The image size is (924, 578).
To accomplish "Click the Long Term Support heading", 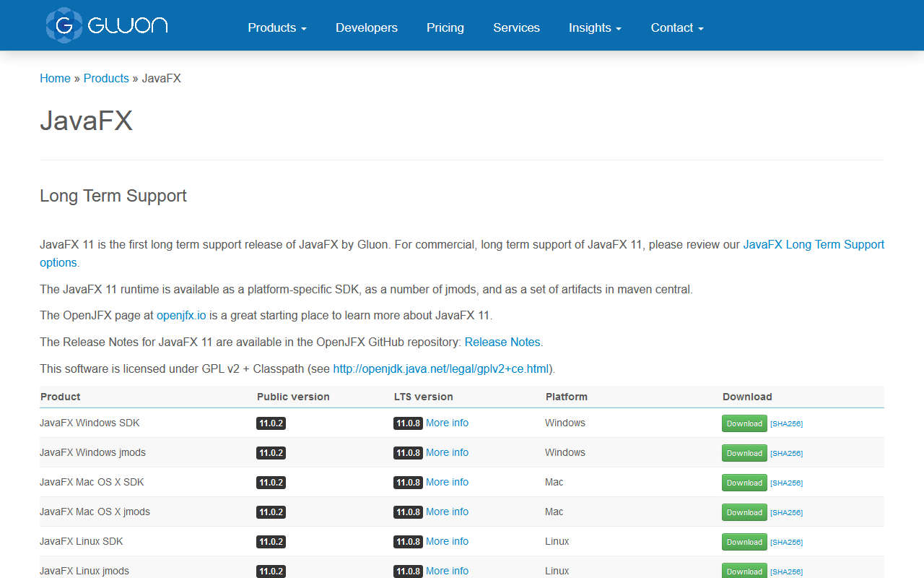I will (113, 196).
